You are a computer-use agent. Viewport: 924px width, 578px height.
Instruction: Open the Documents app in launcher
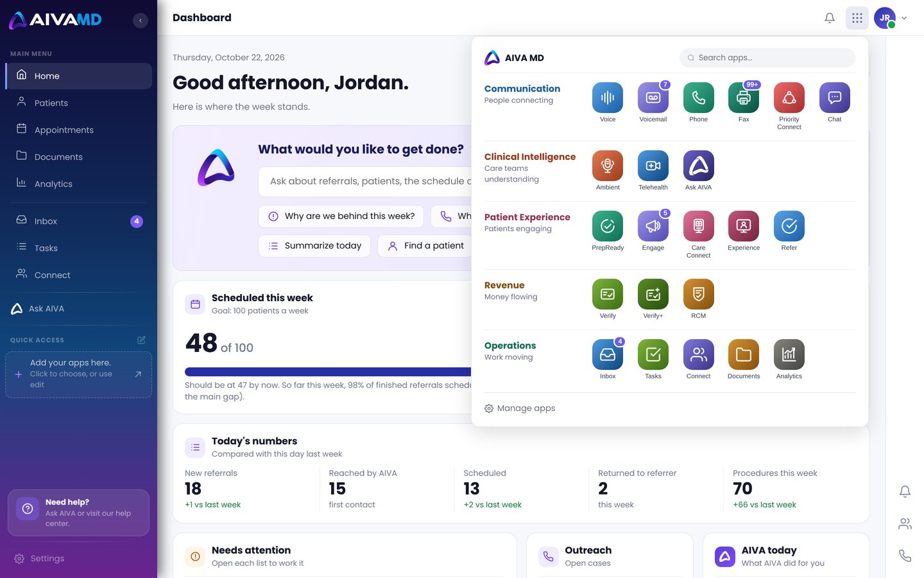(744, 355)
